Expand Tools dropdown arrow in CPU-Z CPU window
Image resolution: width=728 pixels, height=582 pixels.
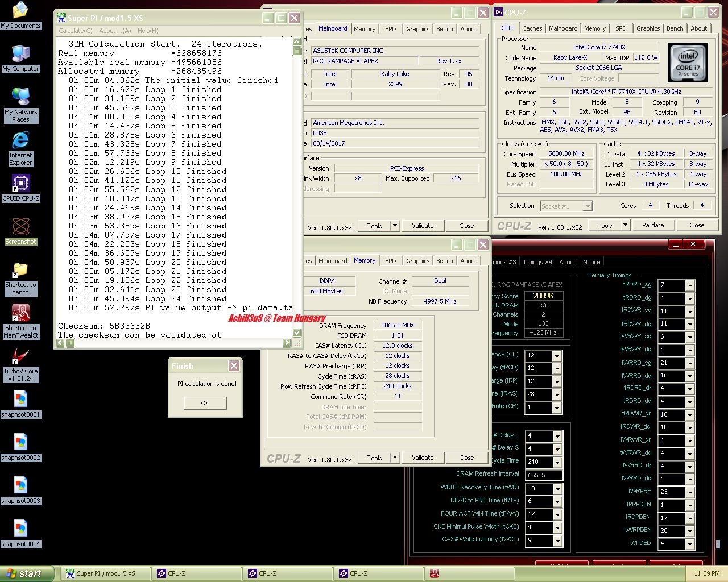[x=625, y=225]
